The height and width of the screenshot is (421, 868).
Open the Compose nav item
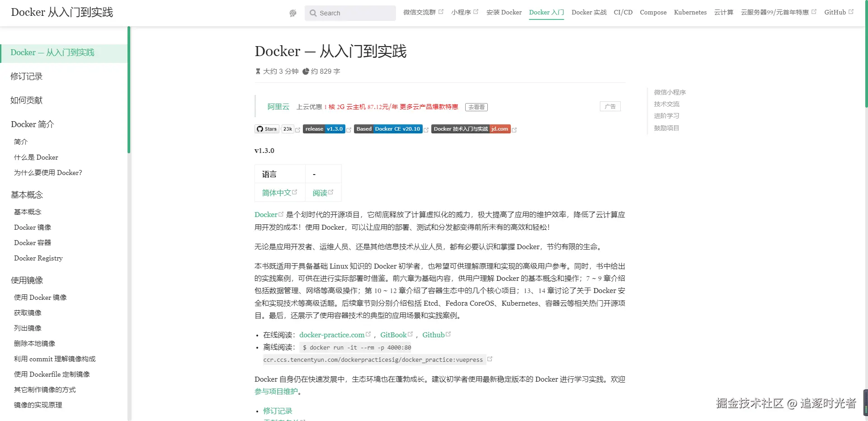pos(653,12)
